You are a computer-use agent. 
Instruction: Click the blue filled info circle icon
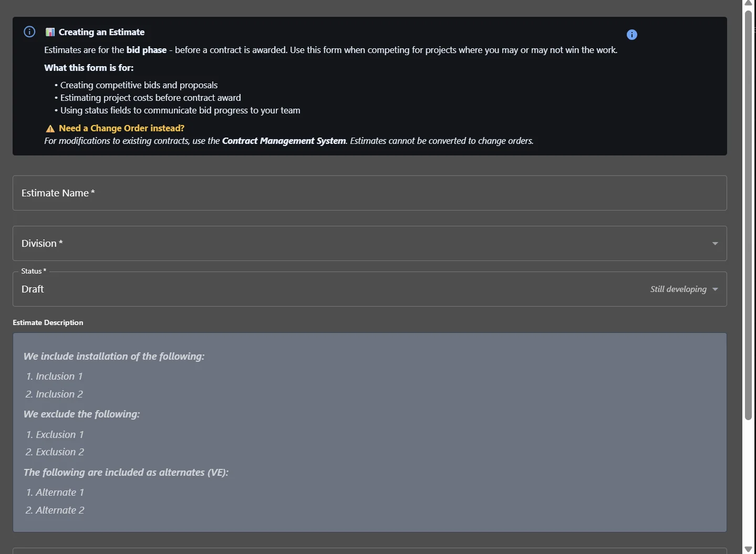click(631, 35)
